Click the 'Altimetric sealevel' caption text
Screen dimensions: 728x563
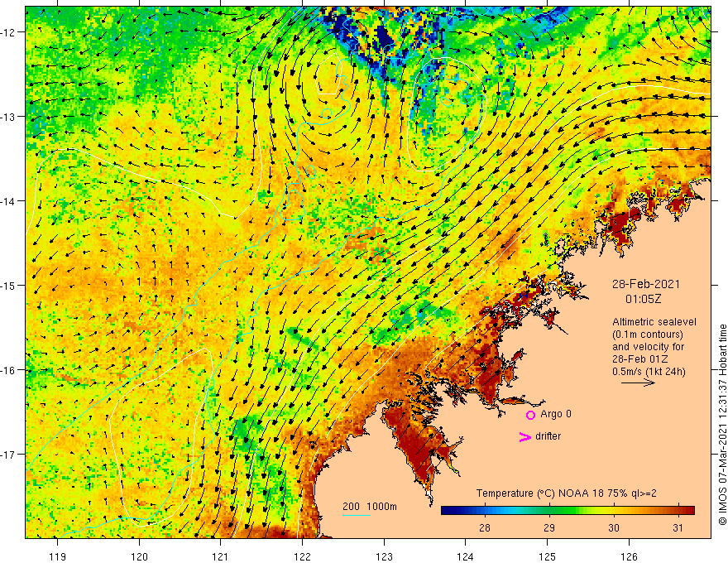[x=654, y=322]
